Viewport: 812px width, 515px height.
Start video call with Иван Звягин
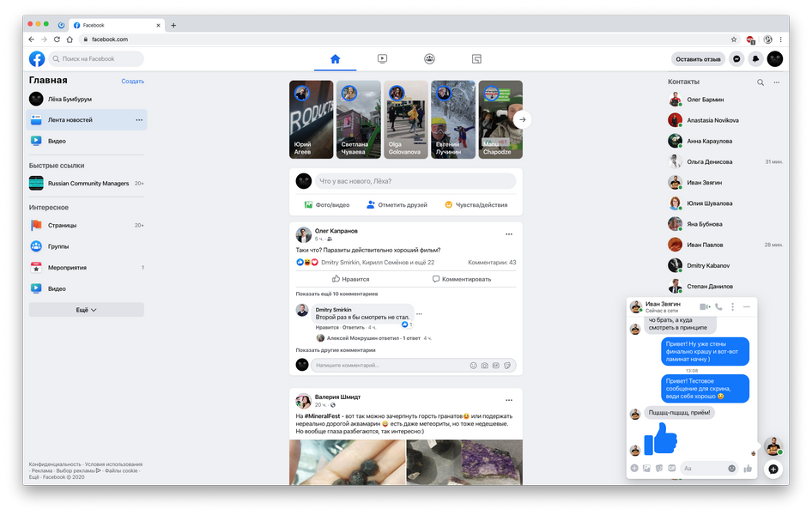coord(705,307)
